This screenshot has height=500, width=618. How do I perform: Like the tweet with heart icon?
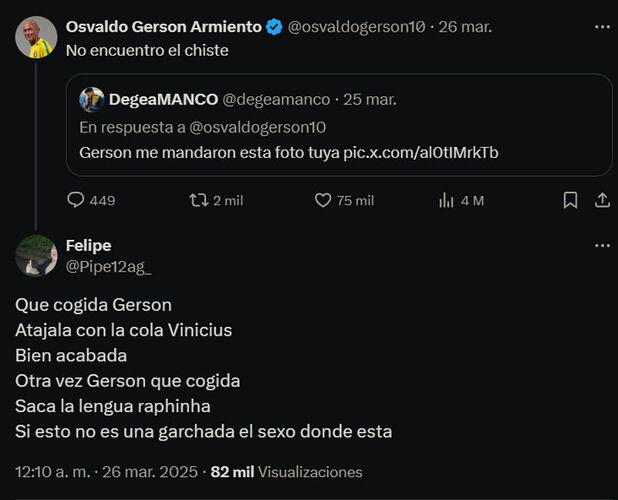click(x=323, y=200)
